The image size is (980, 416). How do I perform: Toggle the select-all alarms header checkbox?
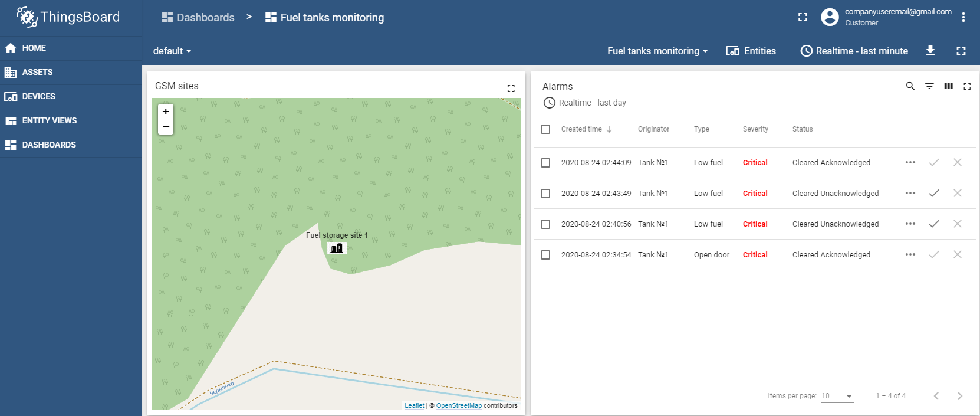tap(545, 129)
